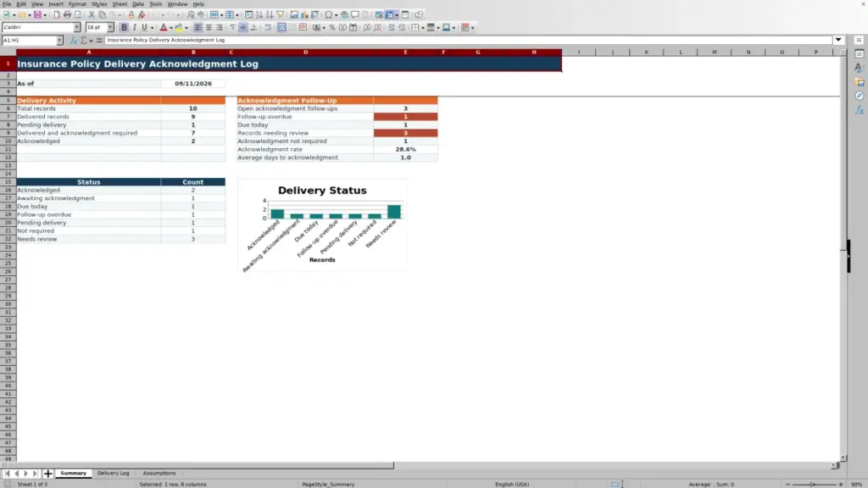Toggle Underline formatting
This screenshot has width=868, height=488.
point(144,28)
